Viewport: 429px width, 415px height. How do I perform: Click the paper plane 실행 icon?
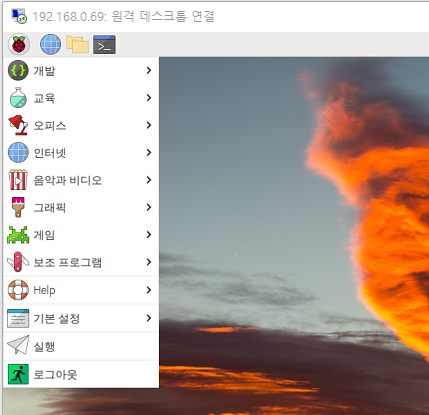pyautogui.click(x=18, y=346)
